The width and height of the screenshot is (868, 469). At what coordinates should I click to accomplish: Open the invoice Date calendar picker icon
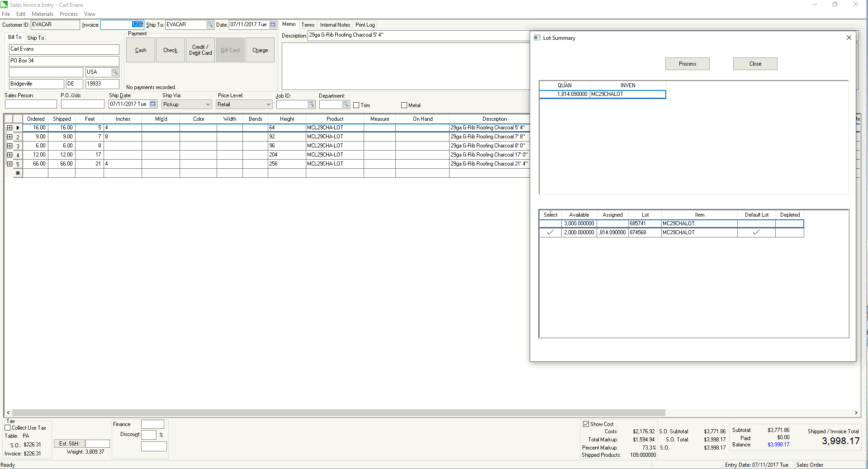coord(273,25)
